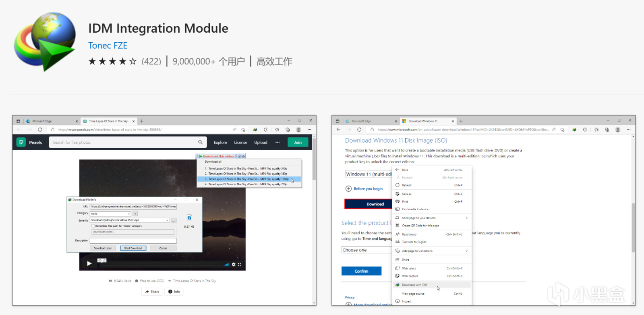Screen dimensions: 644x315
Task: Click the video progress bar
Action: 161,265
